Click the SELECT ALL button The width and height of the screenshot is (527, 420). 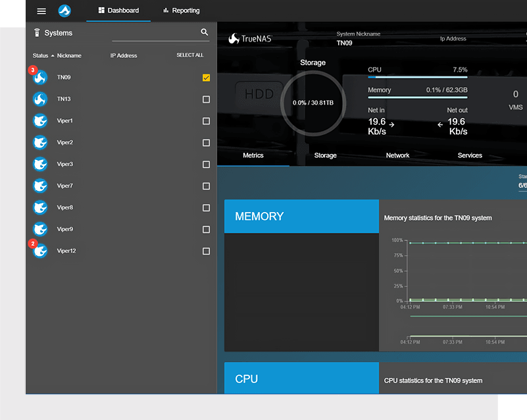pos(190,55)
